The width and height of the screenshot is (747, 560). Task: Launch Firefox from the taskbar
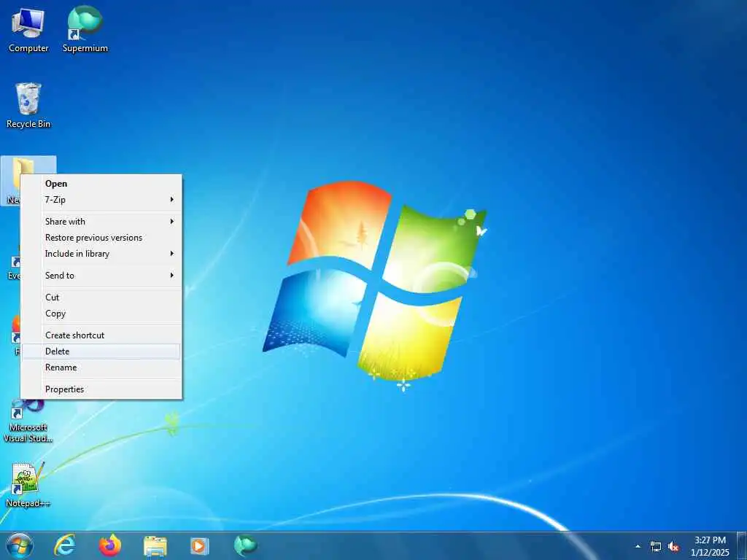click(x=110, y=545)
